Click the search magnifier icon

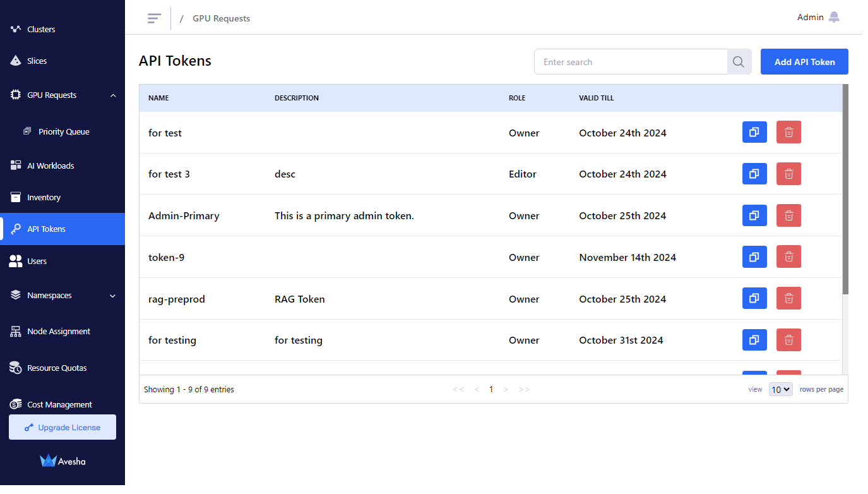739,62
